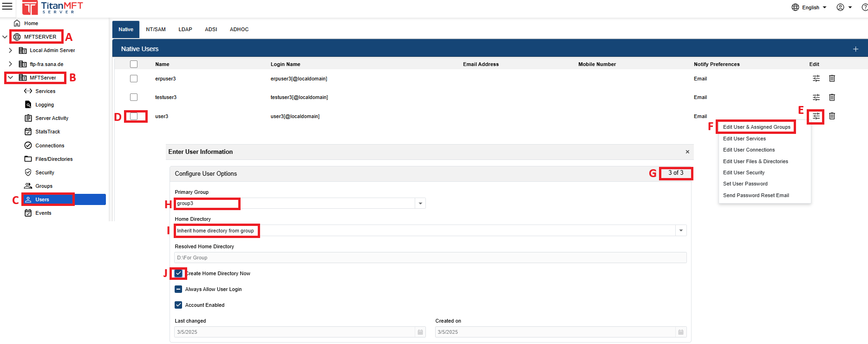The width and height of the screenshot is (868, 344).
Task: Go to Files/Directories in the sidebar
Action: (x=54, y=159)
